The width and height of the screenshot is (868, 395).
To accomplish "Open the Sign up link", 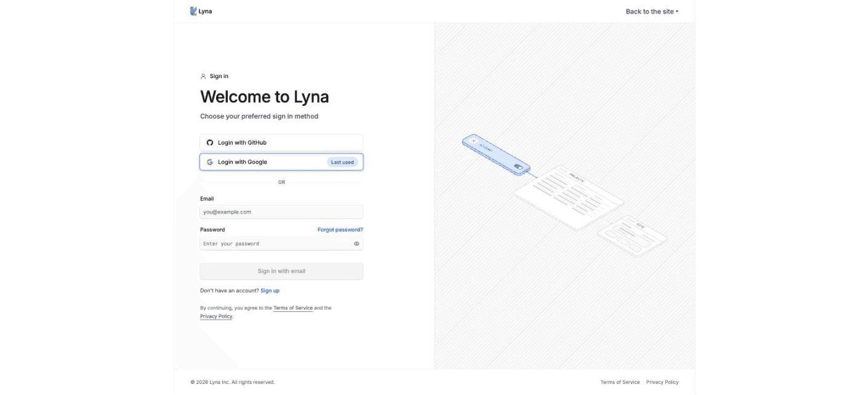I will pyautogui.click(x=270, y=290).
